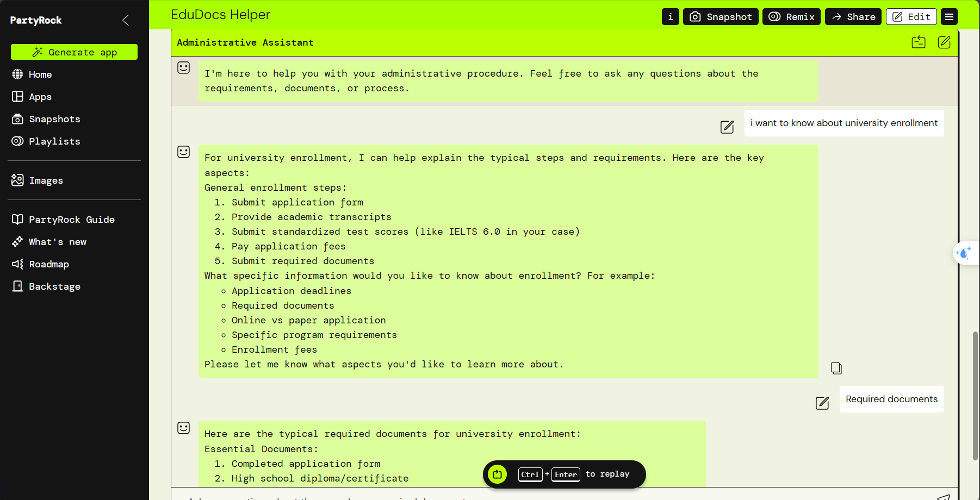
Task: Click the What's new sparkle icon
Action: (17, 242)
